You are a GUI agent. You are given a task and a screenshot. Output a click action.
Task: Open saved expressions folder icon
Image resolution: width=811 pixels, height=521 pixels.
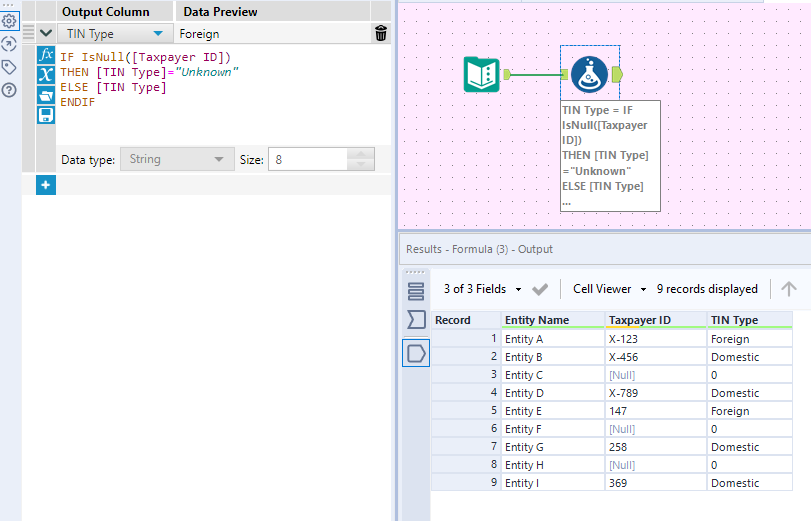click(x=46, y=95)
